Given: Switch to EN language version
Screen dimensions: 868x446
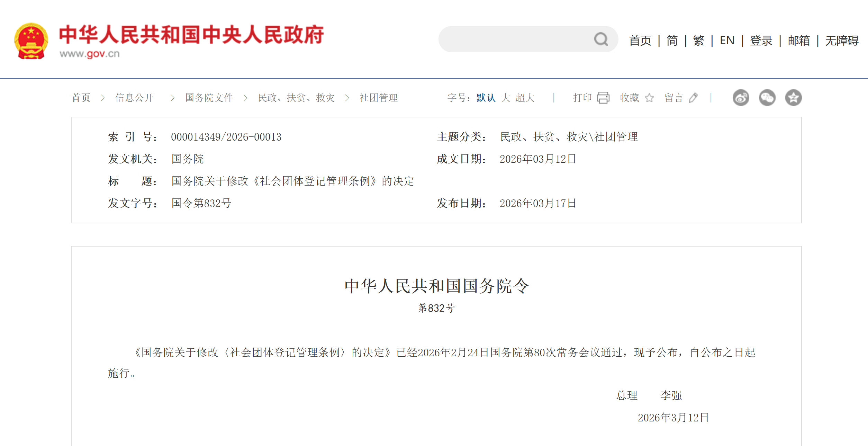Looking at the screenshot, I should [x=727, y=41].
